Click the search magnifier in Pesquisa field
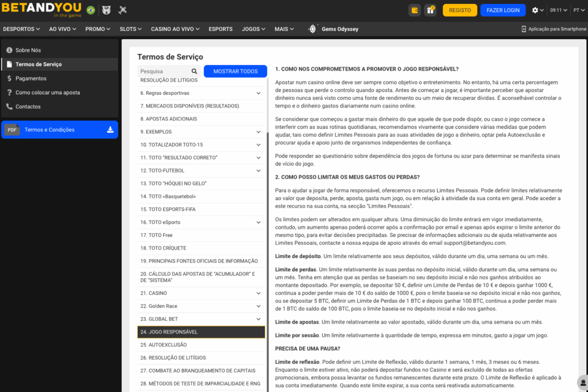588x392 pixels. point(194,71)
